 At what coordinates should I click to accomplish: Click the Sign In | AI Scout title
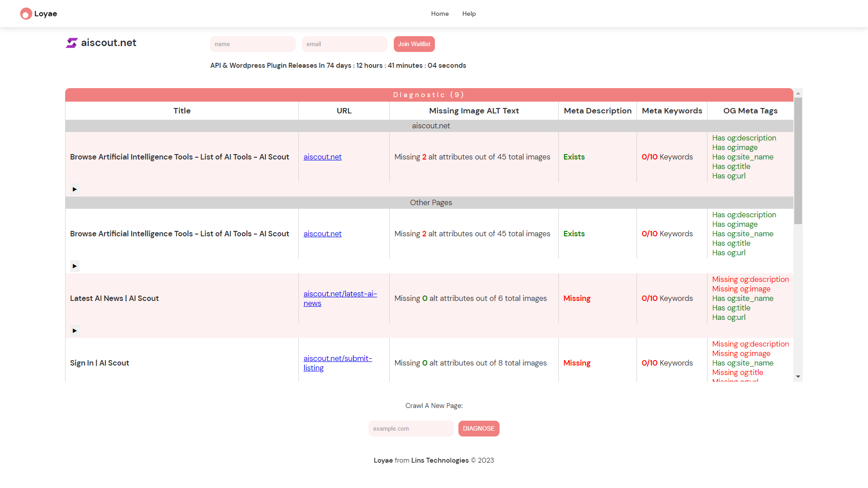click(x=99, y=363)
